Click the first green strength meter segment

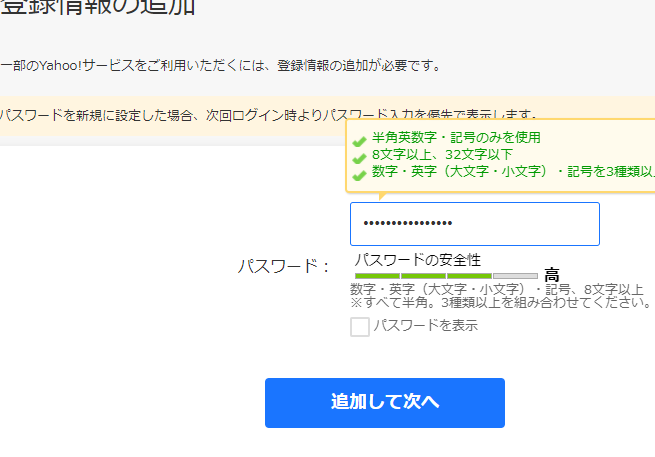click(377, 275)
